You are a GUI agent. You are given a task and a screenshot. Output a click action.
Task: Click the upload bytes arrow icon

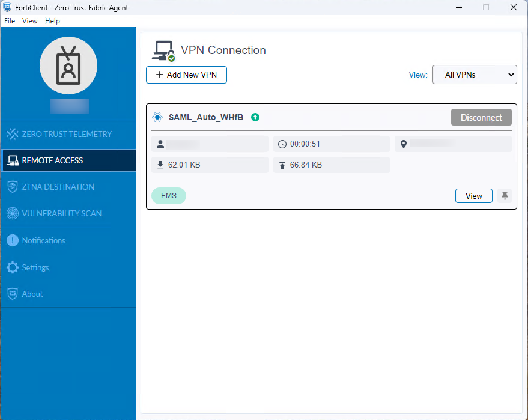[282, 165]
